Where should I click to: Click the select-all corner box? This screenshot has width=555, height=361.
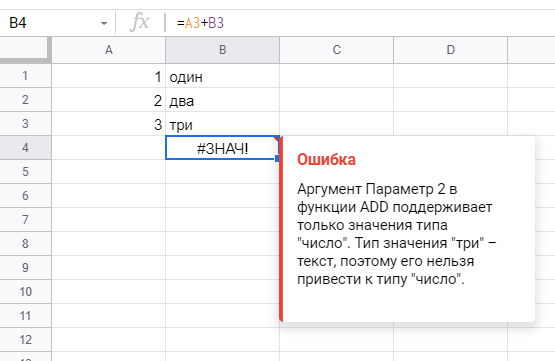(25, 50)
